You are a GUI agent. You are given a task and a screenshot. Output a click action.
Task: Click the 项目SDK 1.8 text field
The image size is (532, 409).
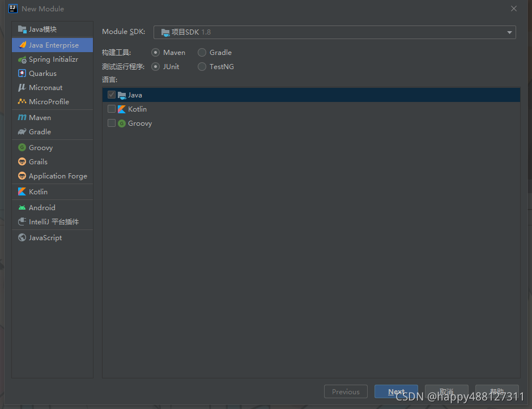[x=334, y=32]
